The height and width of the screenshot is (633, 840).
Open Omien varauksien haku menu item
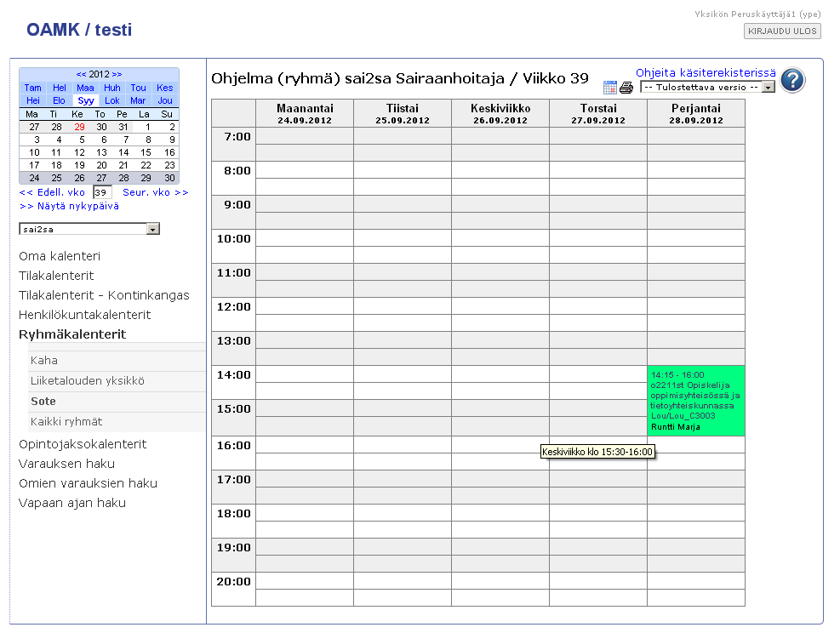88,483
